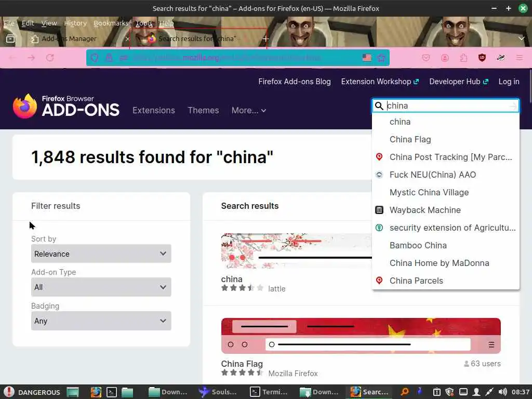This screenshot has height=399, width=532.
Task: Click the uBlock Origin toolbar icon
Action: tap(482, 58)
